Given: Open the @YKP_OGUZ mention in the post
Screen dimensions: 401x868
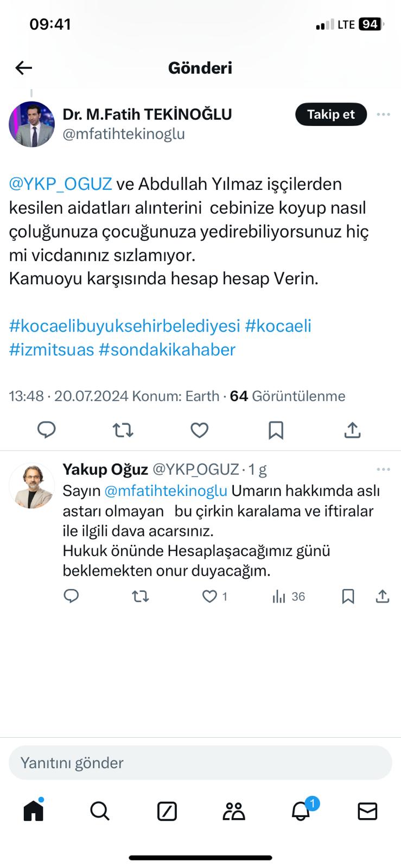Looking at the screenshot, I should pyautogui.click(x=59, y=184).
